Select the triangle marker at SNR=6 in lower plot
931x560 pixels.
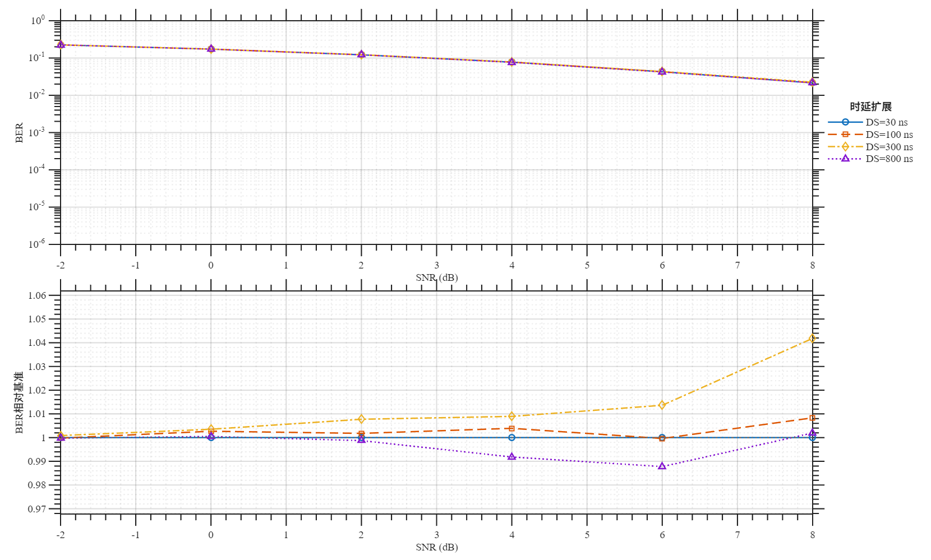pyautogui.click(x=661, y=466)
